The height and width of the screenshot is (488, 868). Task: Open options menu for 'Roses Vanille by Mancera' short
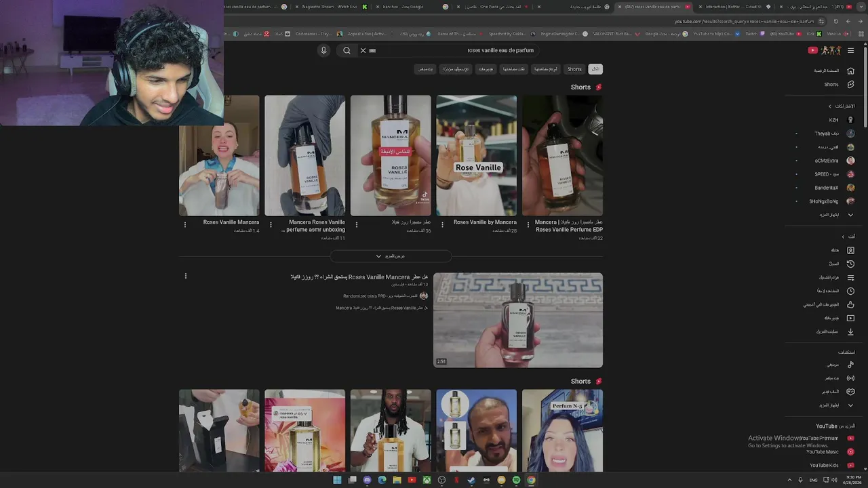pyautogui.click(x=442, y=224)
